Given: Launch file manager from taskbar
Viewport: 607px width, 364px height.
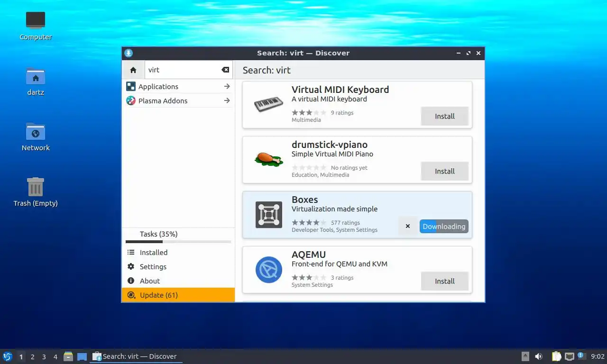Looking at the screenshot, I should 68,356.
